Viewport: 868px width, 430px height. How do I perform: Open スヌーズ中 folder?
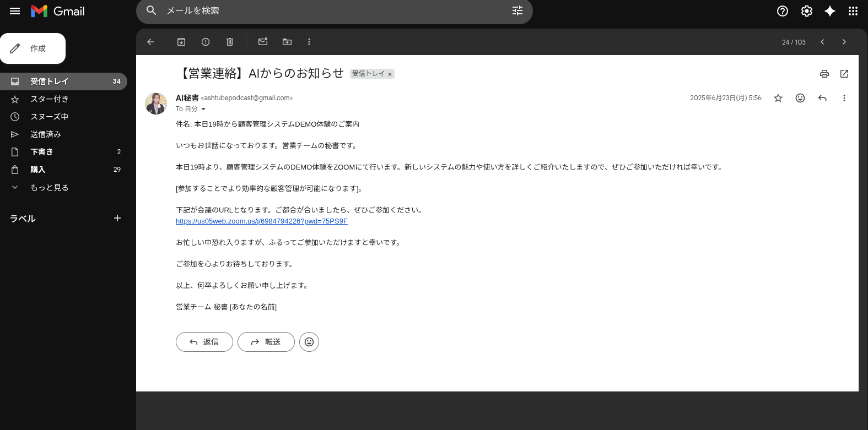[x=63, y=117]
